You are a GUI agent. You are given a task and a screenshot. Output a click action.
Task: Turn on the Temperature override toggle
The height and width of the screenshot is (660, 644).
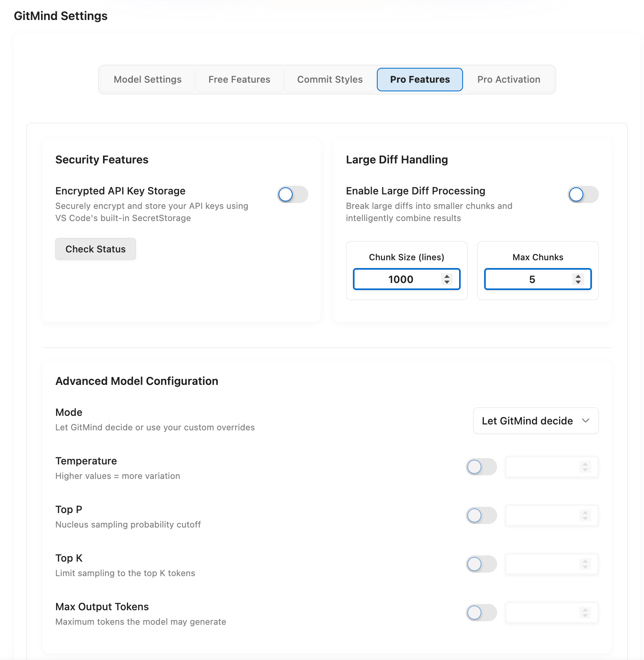click(481, 467)
